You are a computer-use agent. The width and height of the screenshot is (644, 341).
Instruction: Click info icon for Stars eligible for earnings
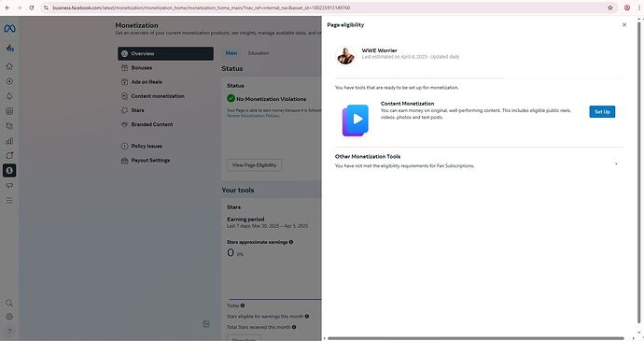(x=307, y=317)
